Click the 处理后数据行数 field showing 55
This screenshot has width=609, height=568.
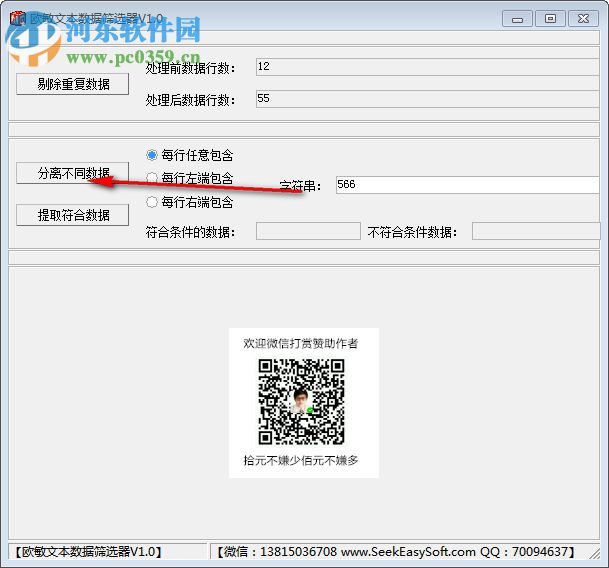point(428,99)
